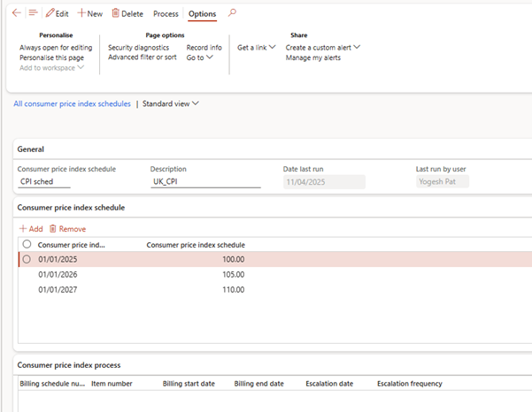This screenshot has height=412, width=532.
Task: Collapse Consumer price index process section
Action: click(x=69, y=365)
